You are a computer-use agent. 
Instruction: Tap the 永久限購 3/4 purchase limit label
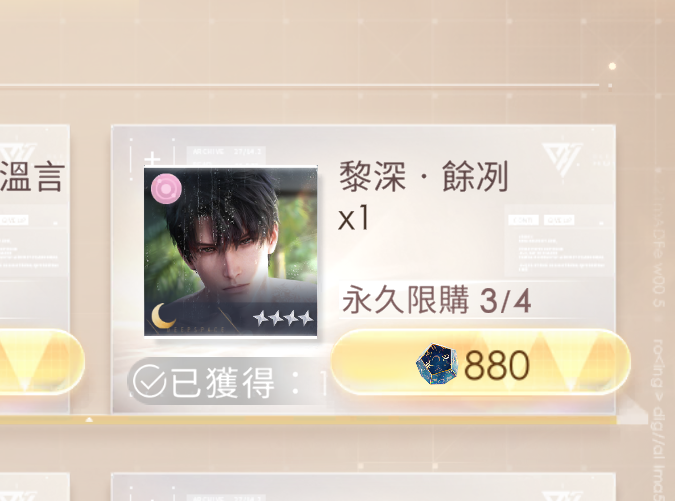[436, 300]
